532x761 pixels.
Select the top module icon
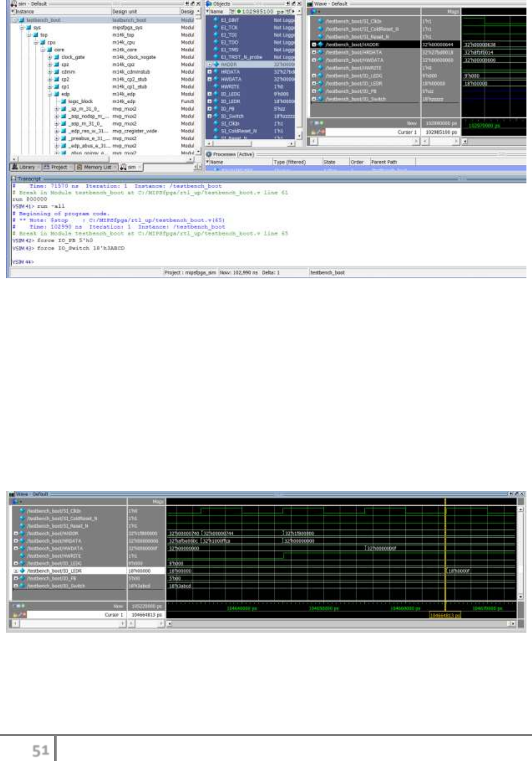point(36,35)
